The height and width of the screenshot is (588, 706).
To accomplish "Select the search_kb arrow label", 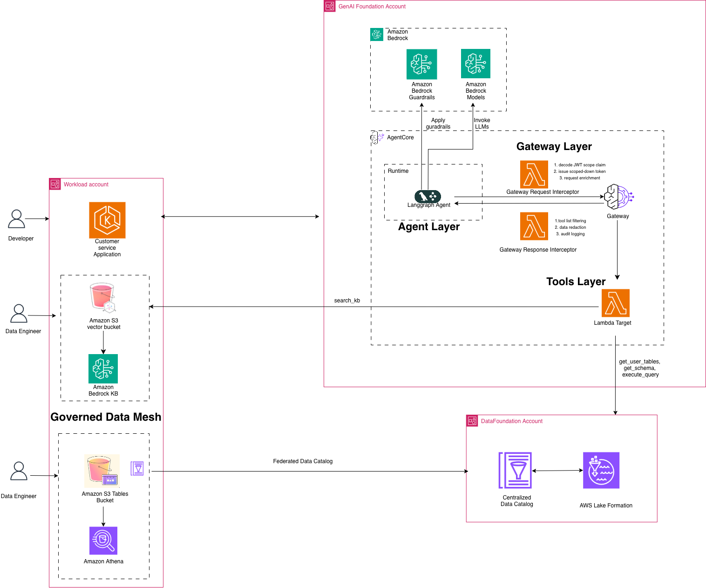I will click(x=347, y=301).
